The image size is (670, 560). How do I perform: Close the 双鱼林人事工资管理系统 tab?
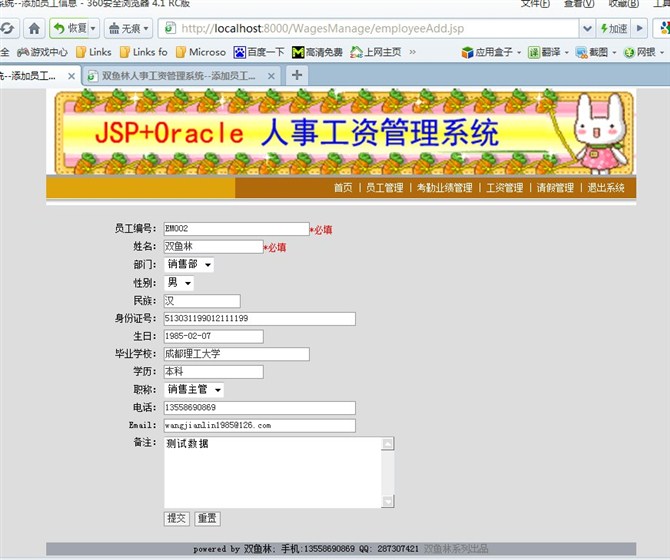(x=271, y=76)
